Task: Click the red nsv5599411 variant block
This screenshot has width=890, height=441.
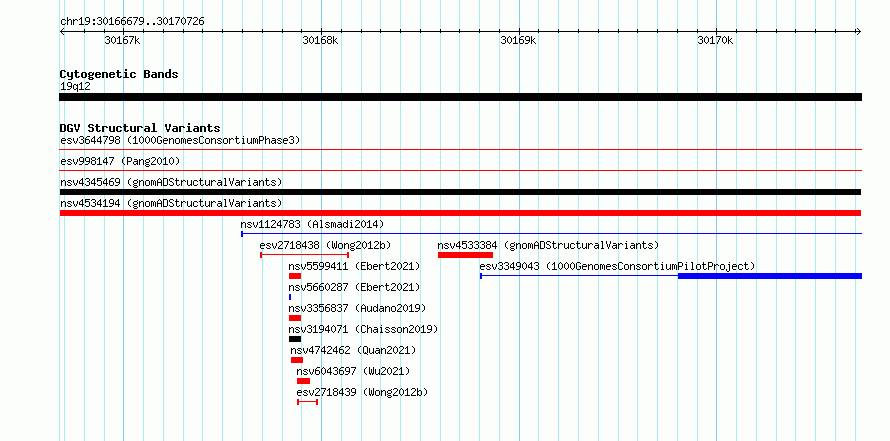Action: (x=295, y=276)
